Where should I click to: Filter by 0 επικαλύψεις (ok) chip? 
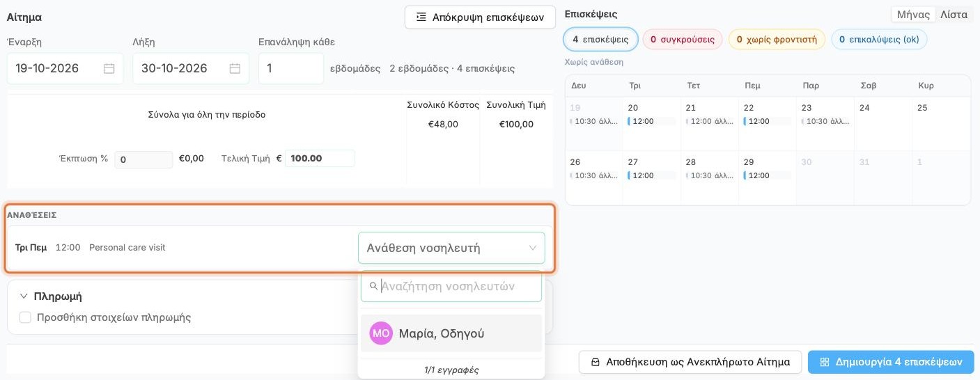click(x=879, y=40)
